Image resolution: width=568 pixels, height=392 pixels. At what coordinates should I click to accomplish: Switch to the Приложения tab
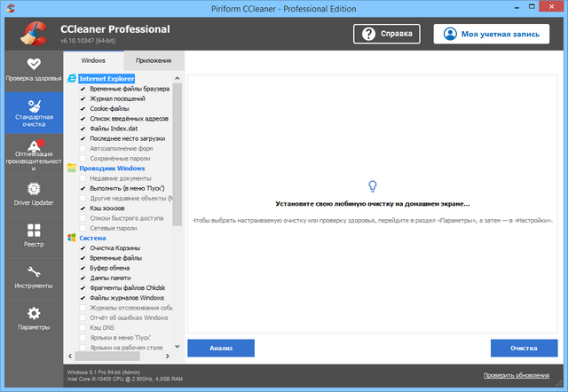154,60
